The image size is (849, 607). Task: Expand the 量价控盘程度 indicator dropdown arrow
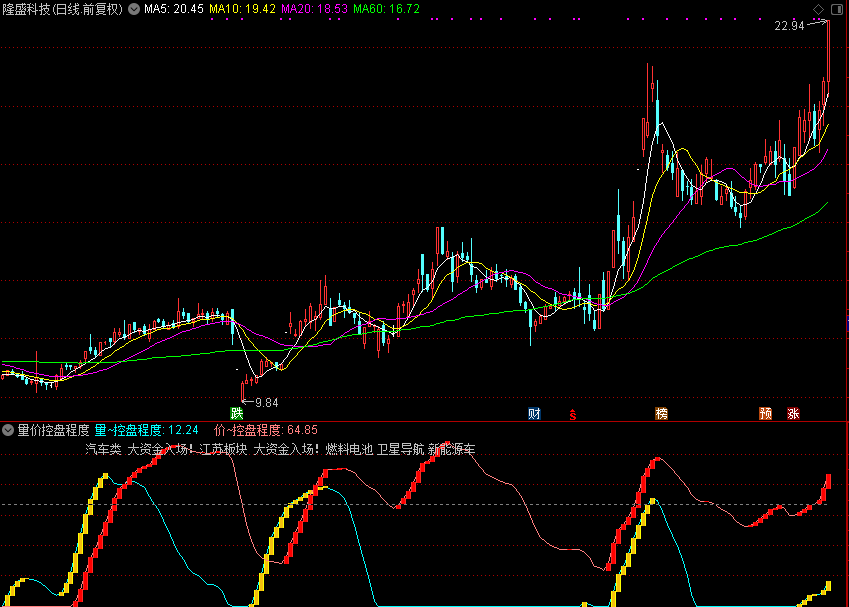tap(8, 431)
